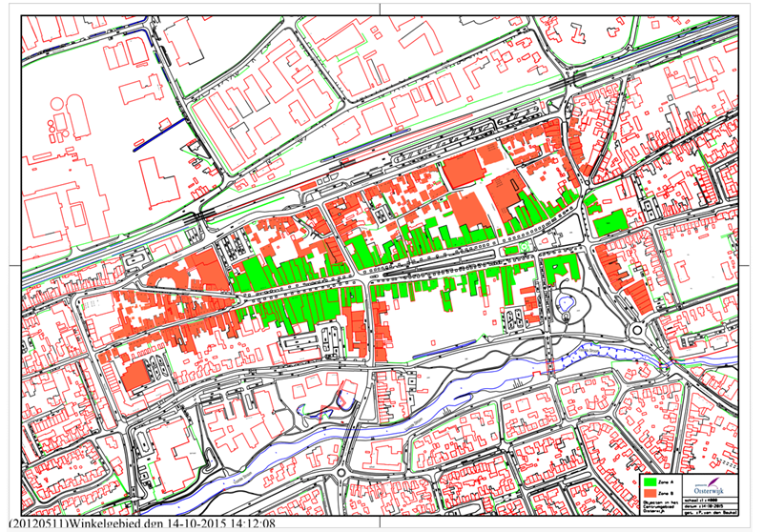Click the orange building at far left bottom
Image resolution: width=764 pixels, height=532 pixels.
click(x=134, y=375)
